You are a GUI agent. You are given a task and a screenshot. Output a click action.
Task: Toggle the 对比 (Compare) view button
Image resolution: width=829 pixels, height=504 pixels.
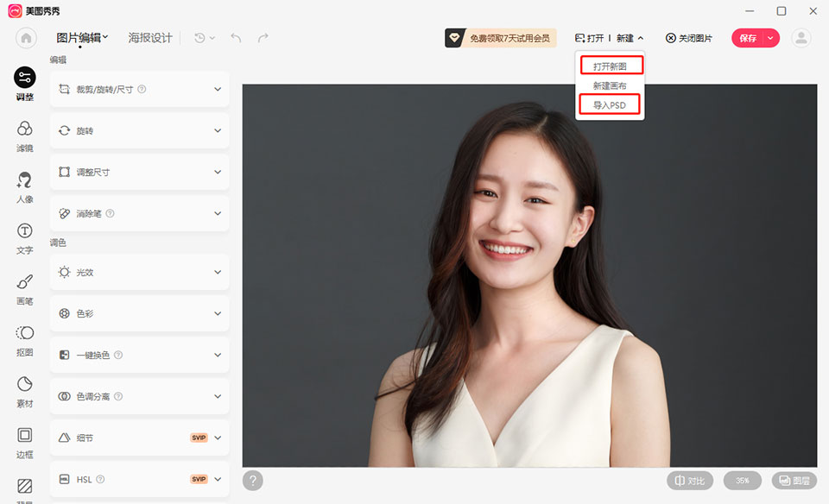click(x=690, y=481)
